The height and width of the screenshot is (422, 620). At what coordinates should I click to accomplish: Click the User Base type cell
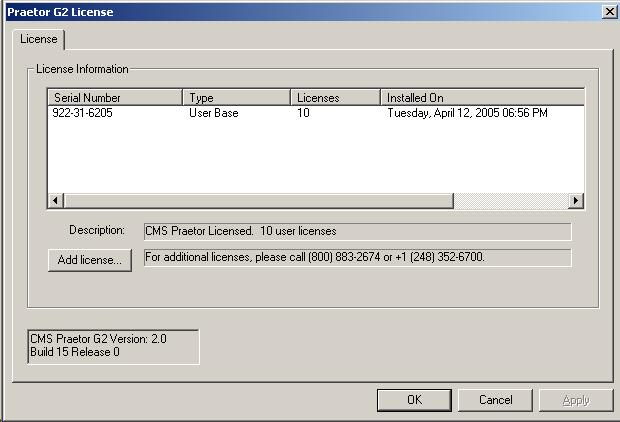pos(214,113)
